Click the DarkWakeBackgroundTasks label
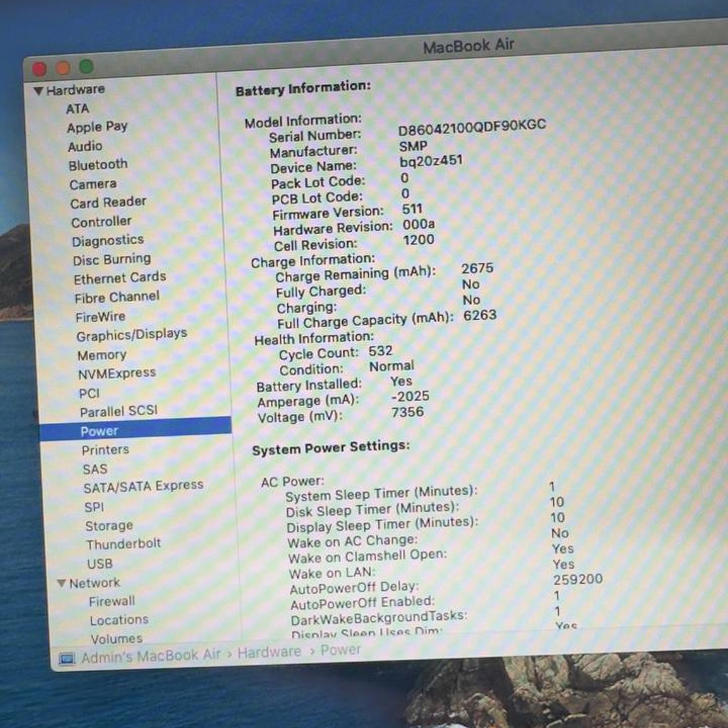 click(x=379, y=618)
